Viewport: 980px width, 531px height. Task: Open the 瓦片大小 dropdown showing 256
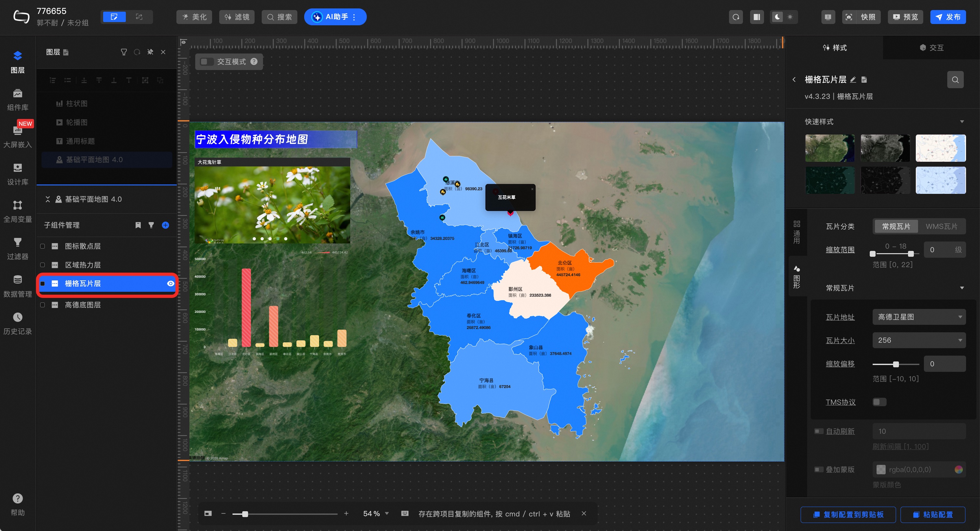pyautogui.click(x=919, y=340)
